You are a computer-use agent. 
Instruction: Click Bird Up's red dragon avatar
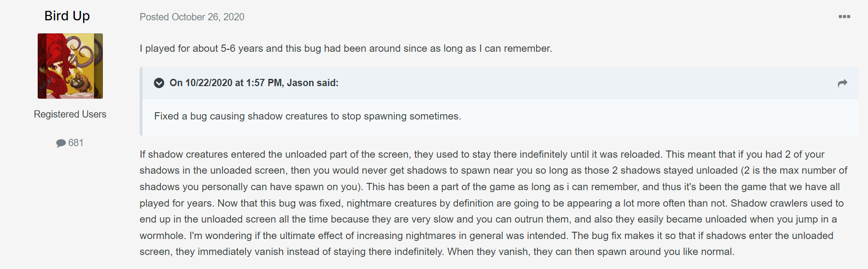click(70, 66)
